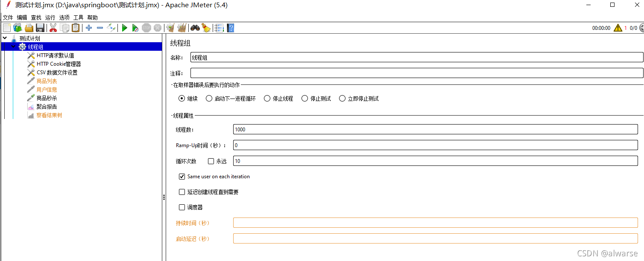Open the 帮助 menu

[92, 17]
